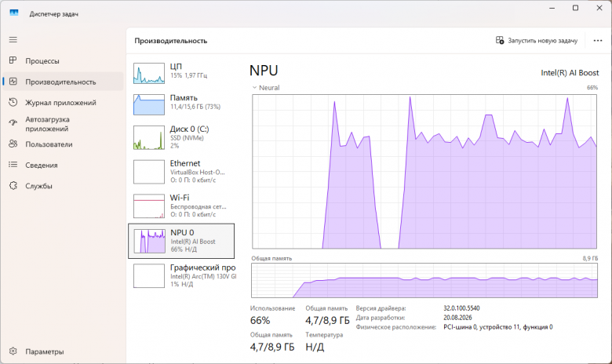Screen dimensions: 612x364
Task: Click the Автозагрузка приложений gauge icon
Action: coord(13,123)
